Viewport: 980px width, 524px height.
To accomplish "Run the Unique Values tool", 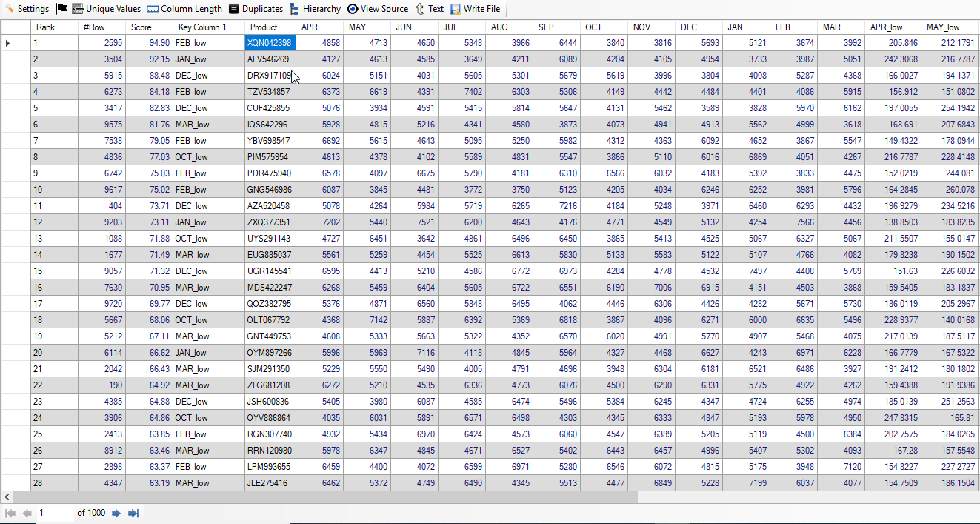I will click(x=106, y=9).
